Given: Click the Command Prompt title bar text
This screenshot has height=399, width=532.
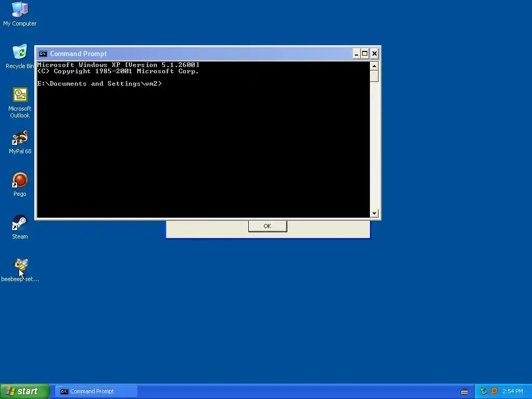Looking at the screenshot, I should 78,54.
